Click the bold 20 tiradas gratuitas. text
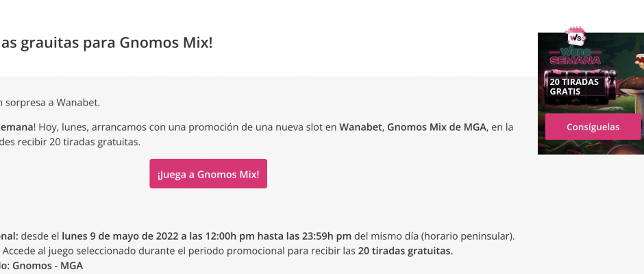Viewport: 644px width, 274px height. (x=406, y=251)
